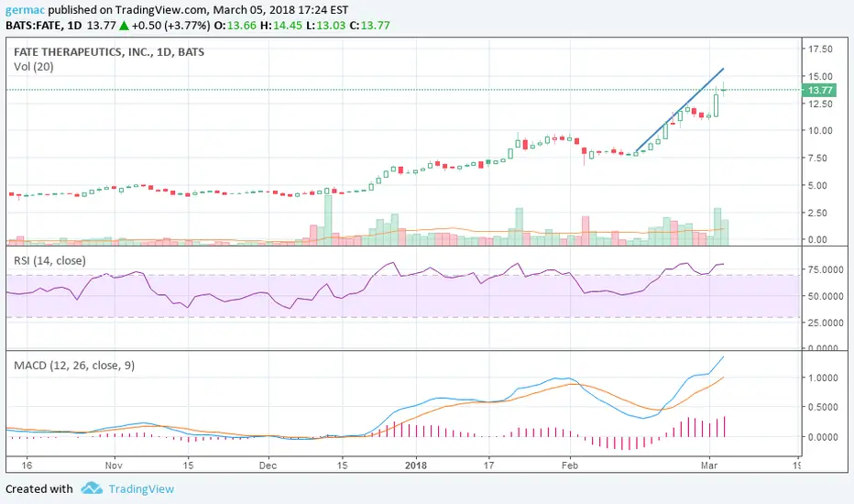This screenshot has height=504, width=854.
Task: Select the MACD (12, 26, close, 9) label
Action: (74, 365)
